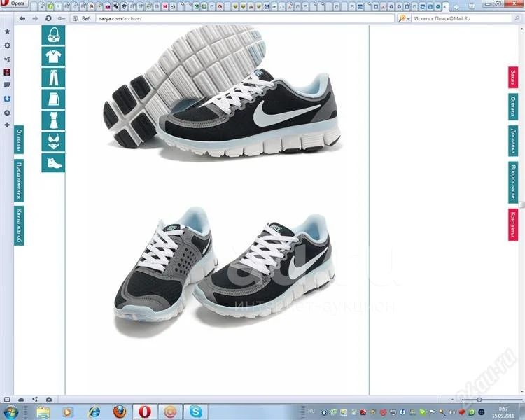This screenshot has width=525, height=420.
Task: Open the shoes category icon
Action: click(53, 163)
